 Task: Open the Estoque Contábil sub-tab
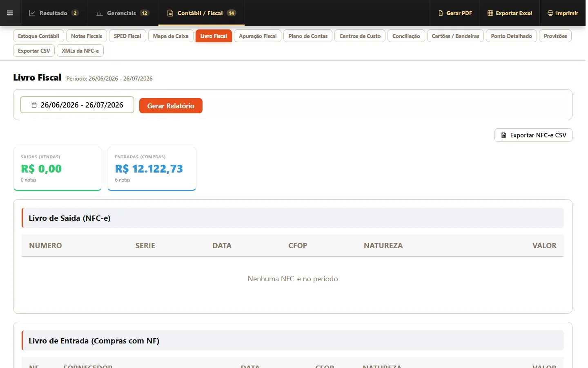click(x=38, y=36)
